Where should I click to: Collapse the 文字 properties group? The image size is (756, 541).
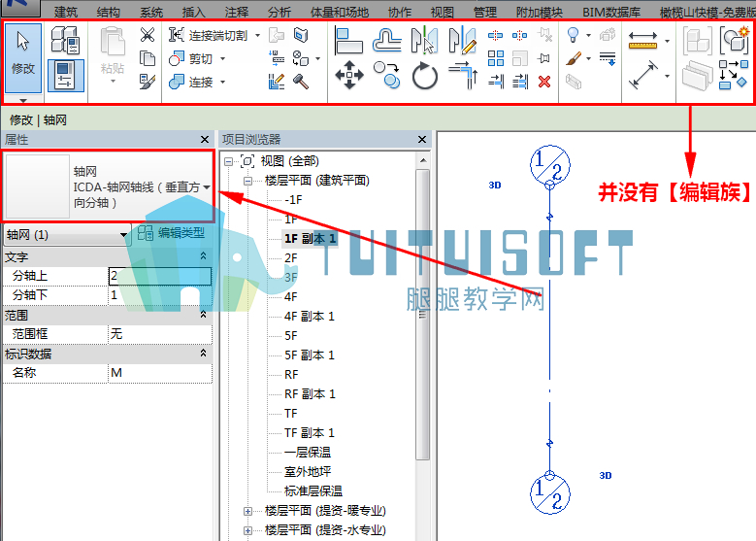click(203, 256)
